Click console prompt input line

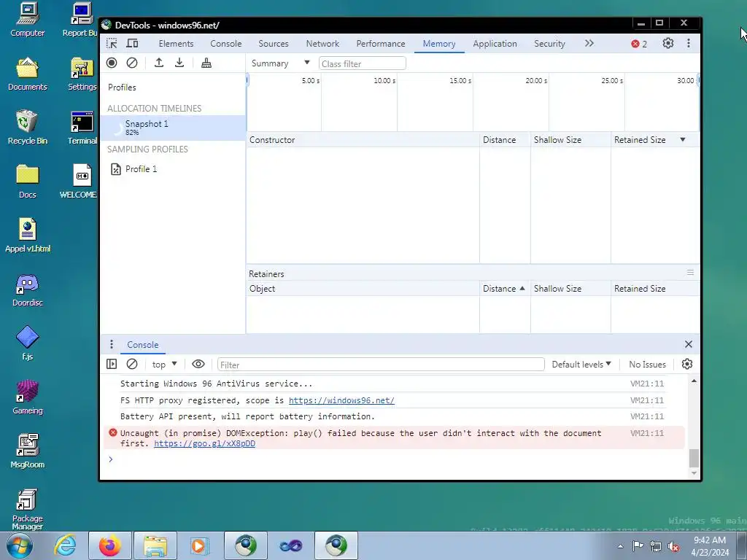tap(395, 459)
